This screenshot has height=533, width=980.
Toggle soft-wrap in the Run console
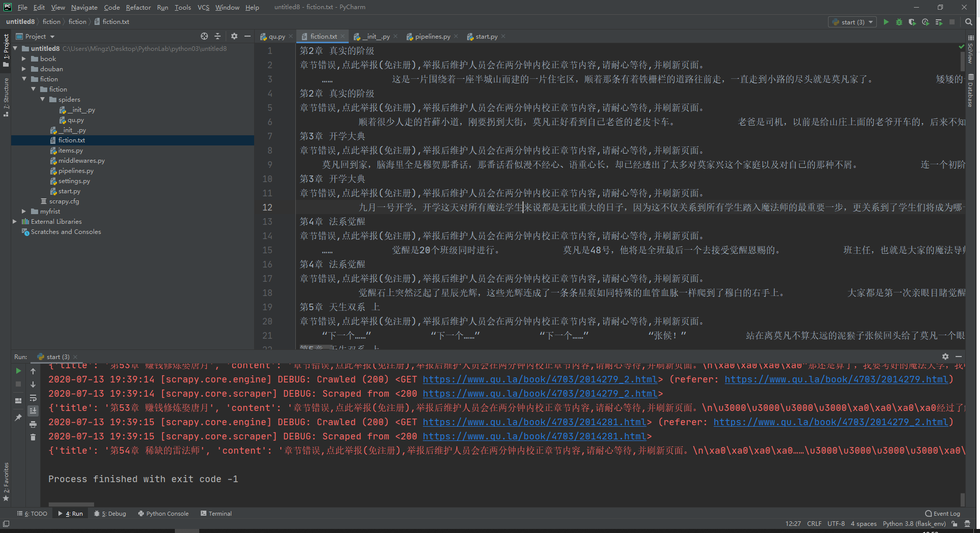point(33,398)
